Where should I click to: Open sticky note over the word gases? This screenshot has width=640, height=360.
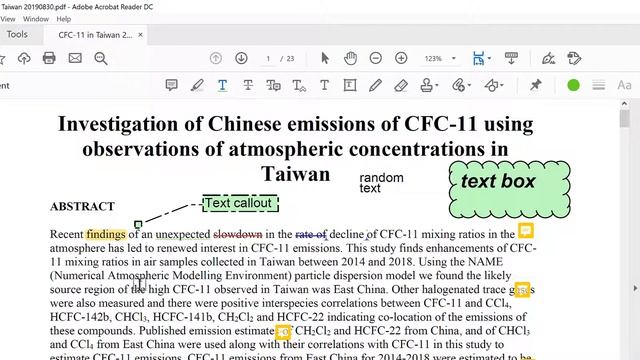(522, 290)
